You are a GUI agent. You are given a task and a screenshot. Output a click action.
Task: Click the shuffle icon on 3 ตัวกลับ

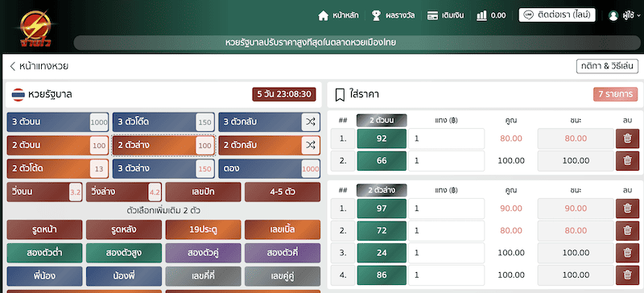(x=311, y=122)
